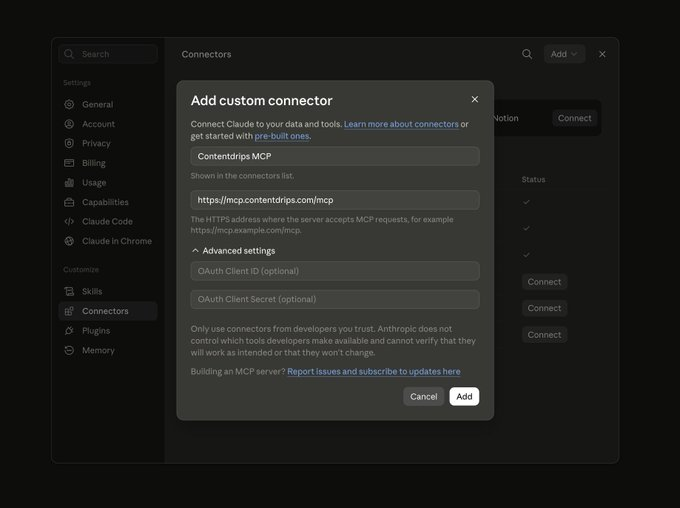Click the Billing card icon
Viewport: 680px width, 508px height.
pyautogui.click(x=69, y=163)
